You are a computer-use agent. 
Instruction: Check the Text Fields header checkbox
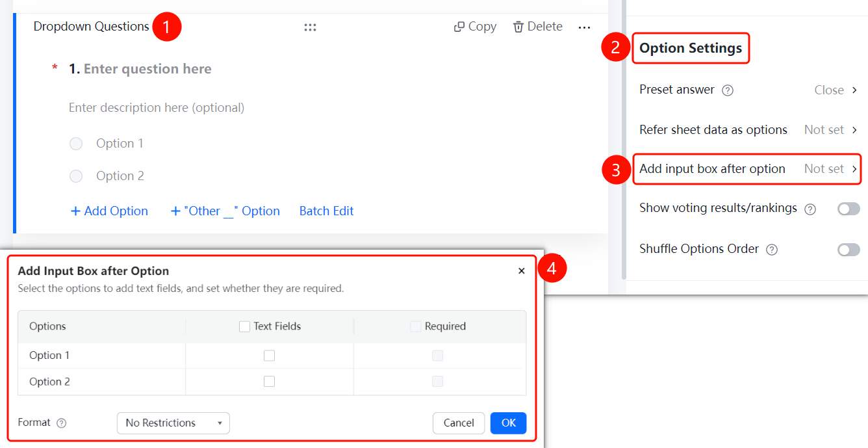244,326
